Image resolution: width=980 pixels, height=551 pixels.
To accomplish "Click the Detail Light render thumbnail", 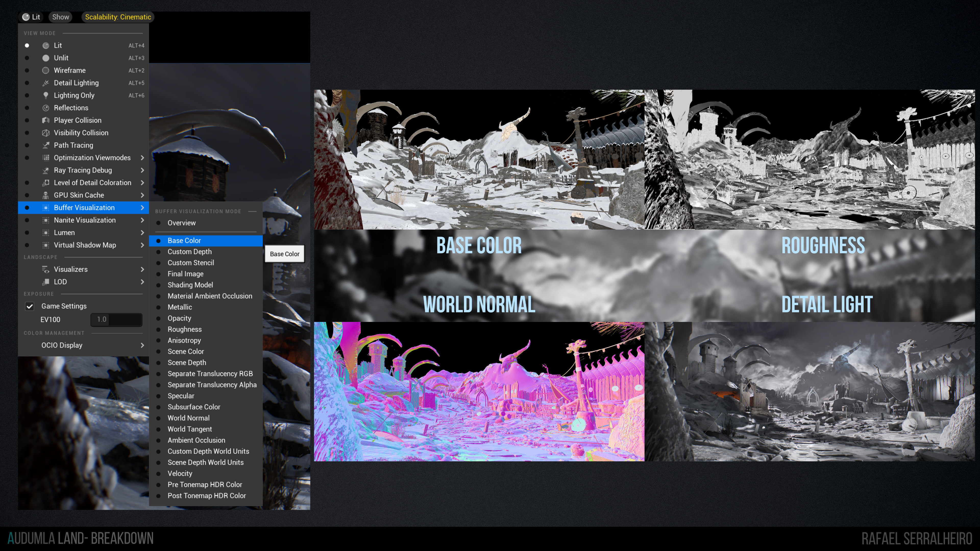I will 810,392.
